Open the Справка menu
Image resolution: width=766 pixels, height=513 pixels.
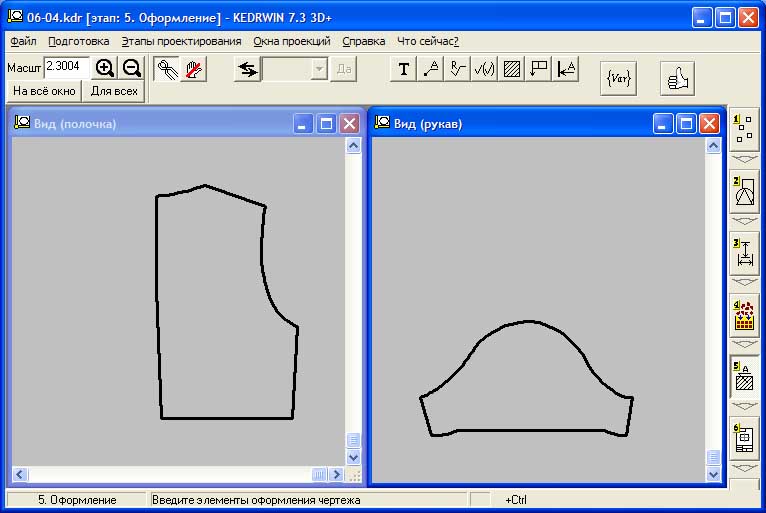tap(363, 42)
